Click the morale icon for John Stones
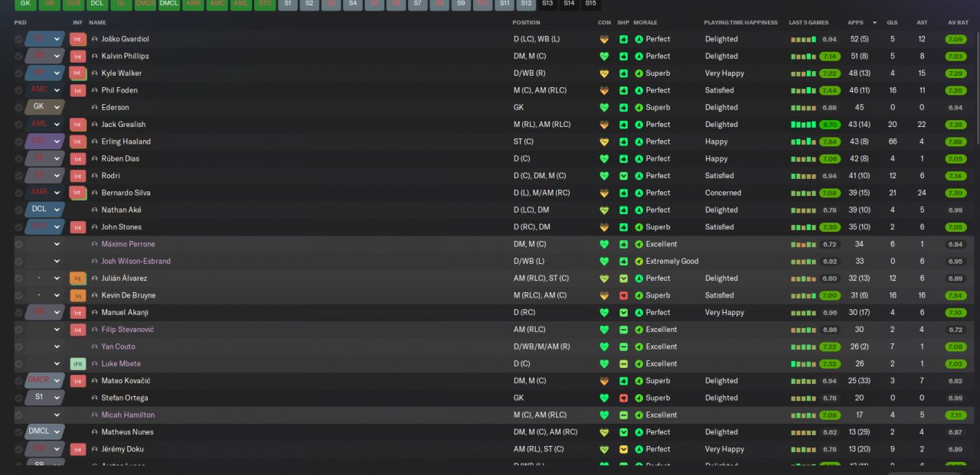This screenshot has height=475, width=980. click(639, 227)
